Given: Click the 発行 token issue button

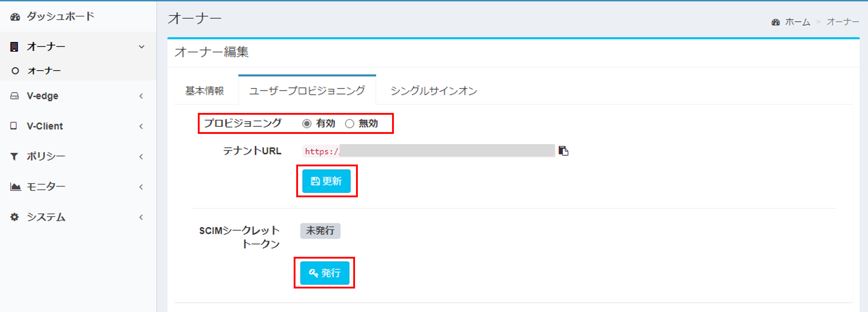Looking at the screenshot, I should click(x=325, y=273).
